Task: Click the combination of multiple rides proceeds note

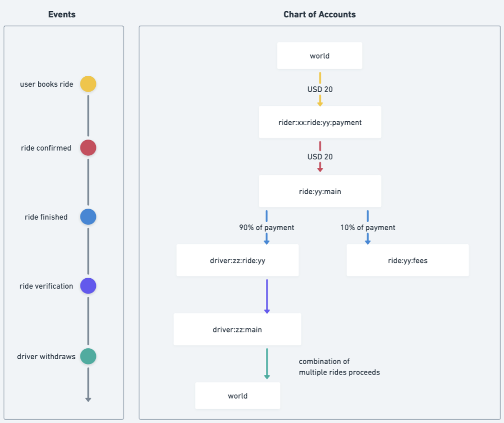Action: click(339, 367)
